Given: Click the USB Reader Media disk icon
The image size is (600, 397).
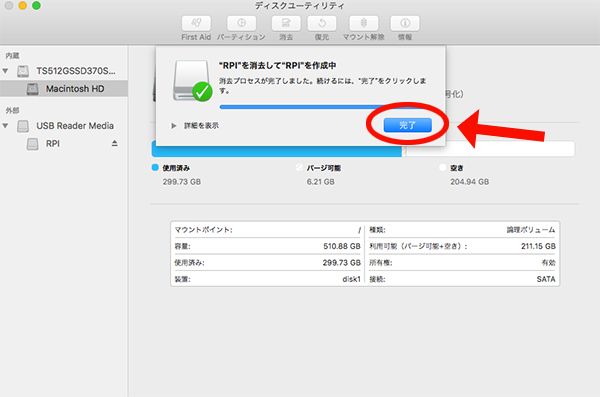Looking at the screenshot, I should click(x=23, y=126).
